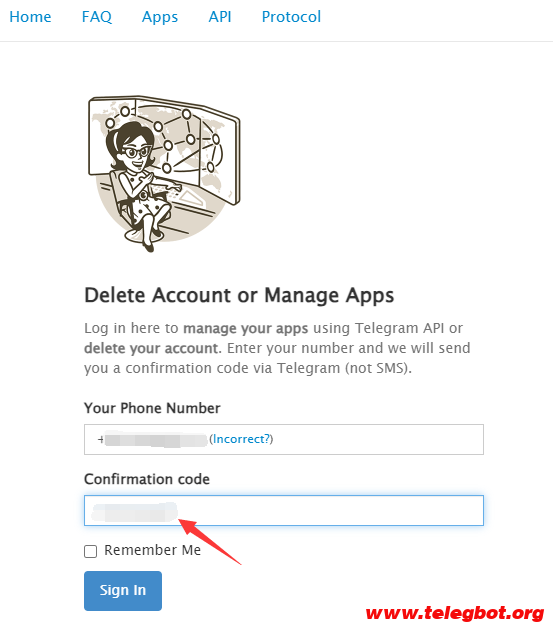
Task: Click the Delete Account or Manage Apps heading
Action: point(239,295)
